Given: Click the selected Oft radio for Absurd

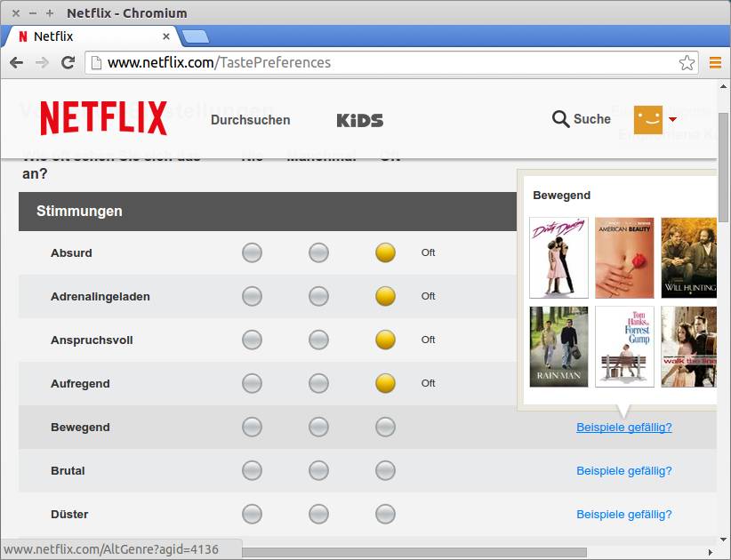Looking at the screenshot, I should point(386,252).
